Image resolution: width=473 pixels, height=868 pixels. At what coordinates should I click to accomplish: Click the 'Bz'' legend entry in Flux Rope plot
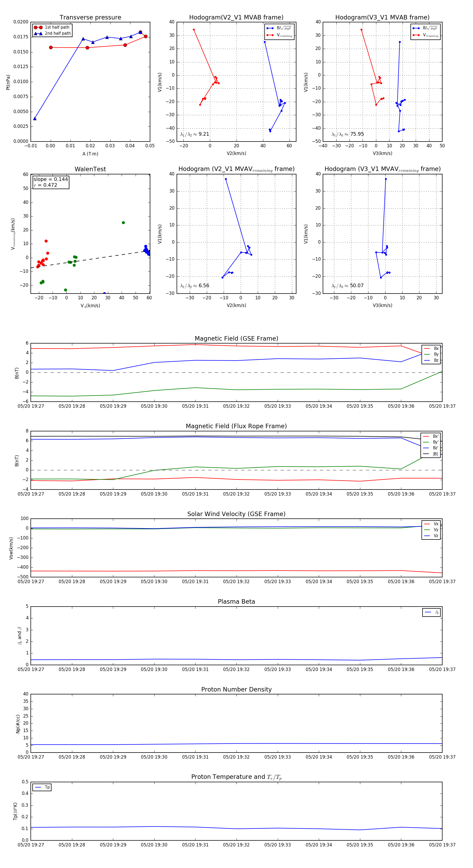(431, 448)
